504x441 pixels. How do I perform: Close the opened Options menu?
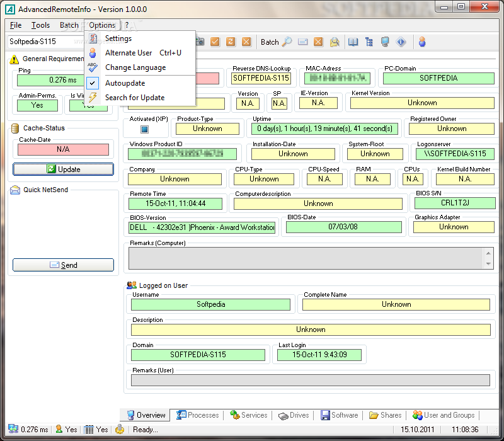[x=102, y=25]
